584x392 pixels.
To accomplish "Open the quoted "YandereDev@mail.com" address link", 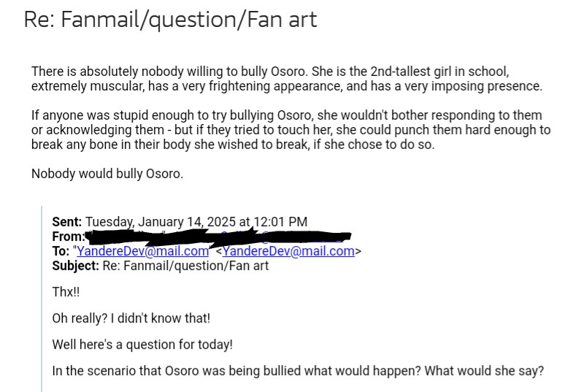I will point(142,251).
